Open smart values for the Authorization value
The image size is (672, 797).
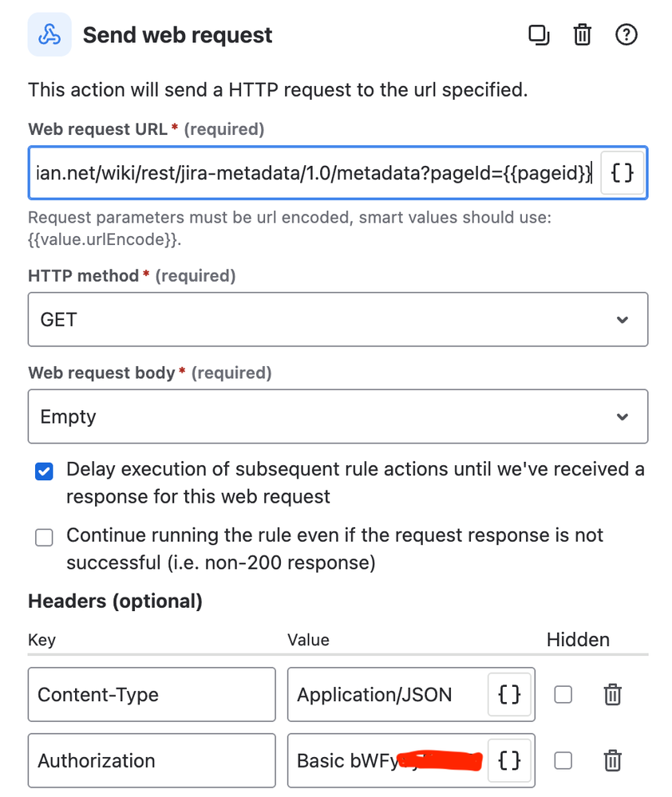coord(508,760)
